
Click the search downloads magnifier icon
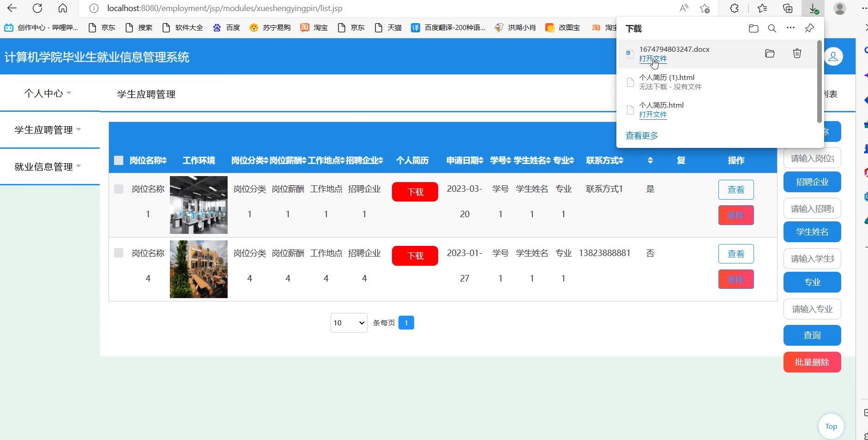coord(772,29)
